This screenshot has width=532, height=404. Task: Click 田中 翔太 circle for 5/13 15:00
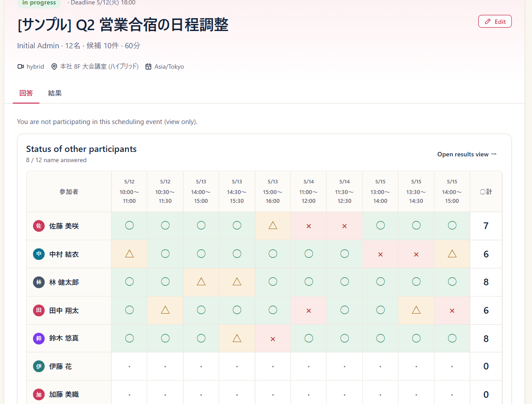click(273, 310)
